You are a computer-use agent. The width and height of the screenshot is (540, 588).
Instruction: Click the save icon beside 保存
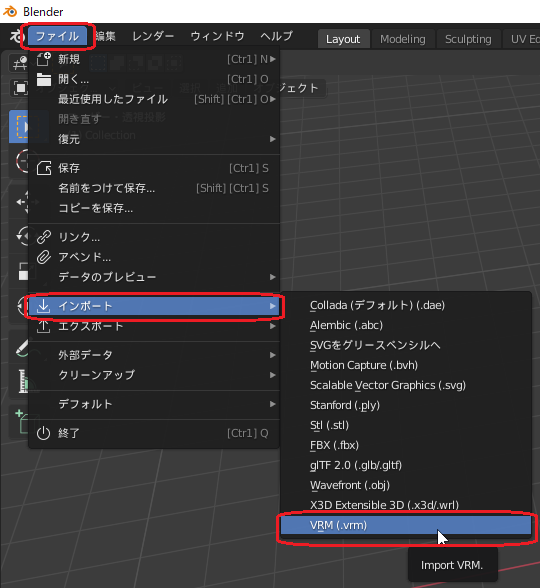pyautogui.click(x=44, y=168)
